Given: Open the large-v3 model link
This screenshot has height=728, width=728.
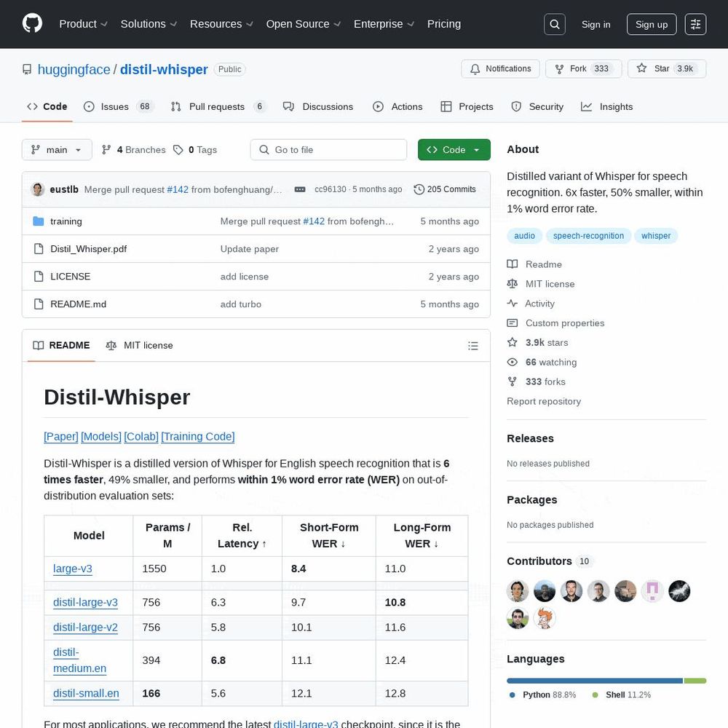Looking at the screenshot, I should pyautogui.click(x=72, y=569).
